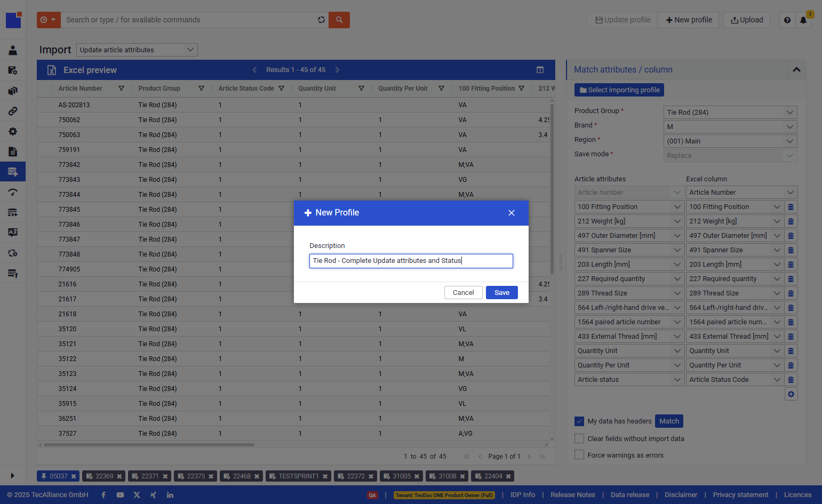
Task: Filter the 100 Fitting Position column
Action: pos(521,89)
